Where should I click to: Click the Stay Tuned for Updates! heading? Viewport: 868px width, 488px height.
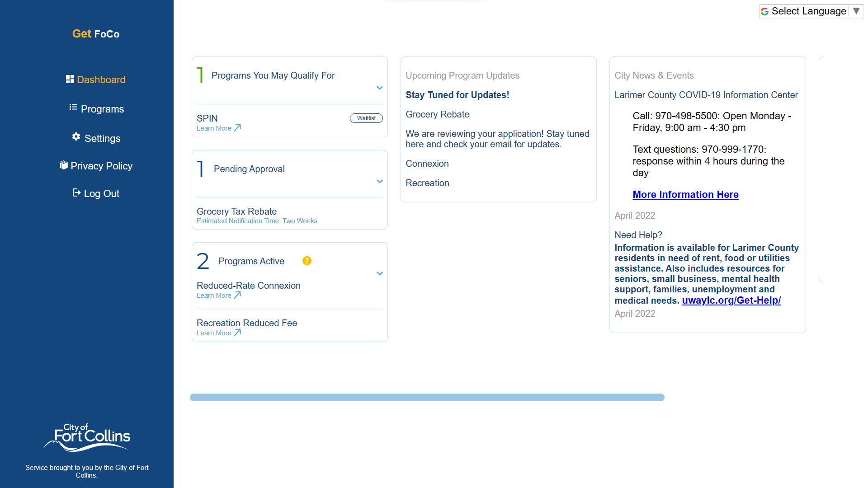[457, 95]
